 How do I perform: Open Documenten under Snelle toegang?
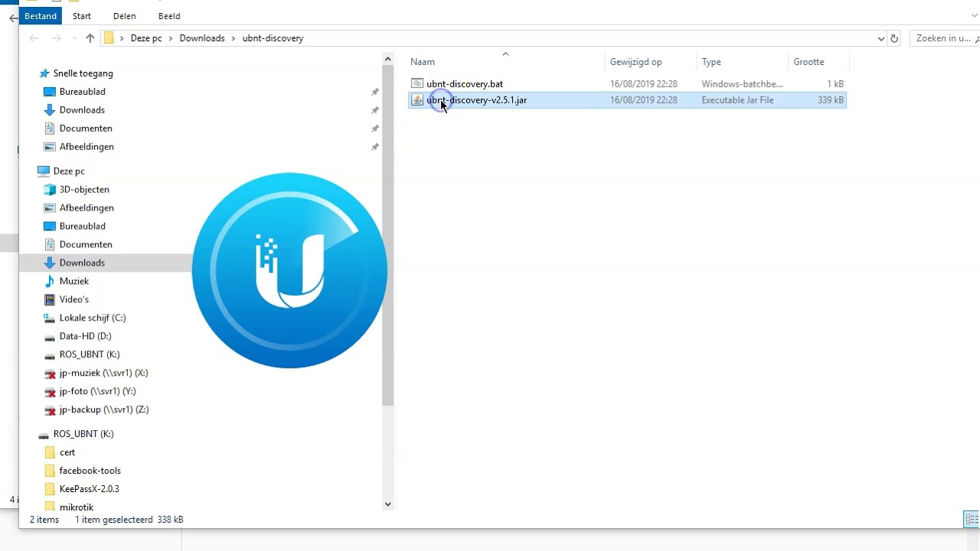tap(86, 129)
